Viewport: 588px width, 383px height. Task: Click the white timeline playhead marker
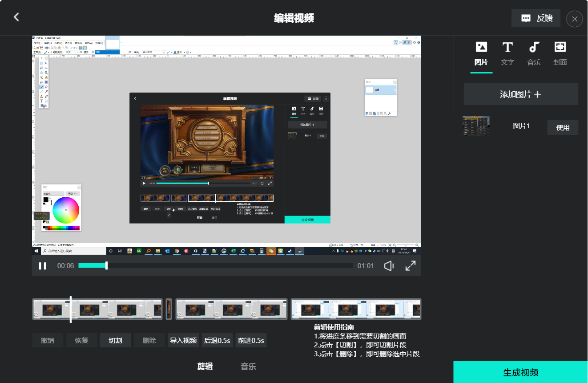click(x=71, y=309)
